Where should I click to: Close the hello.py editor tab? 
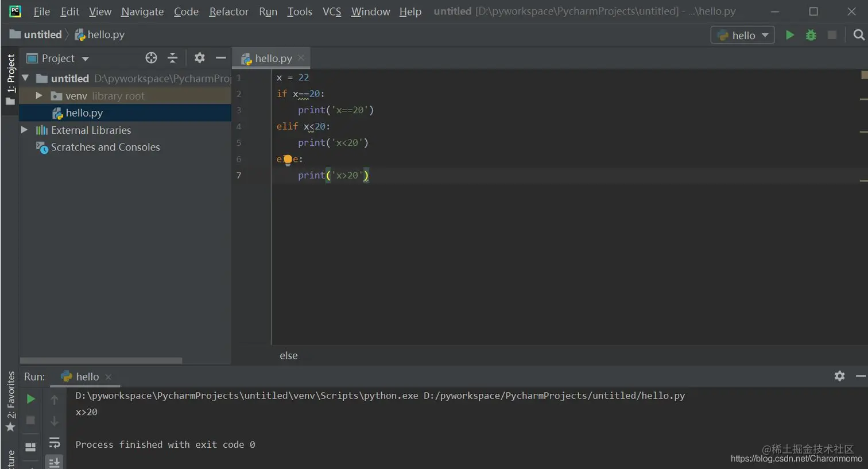pos(301,57)
